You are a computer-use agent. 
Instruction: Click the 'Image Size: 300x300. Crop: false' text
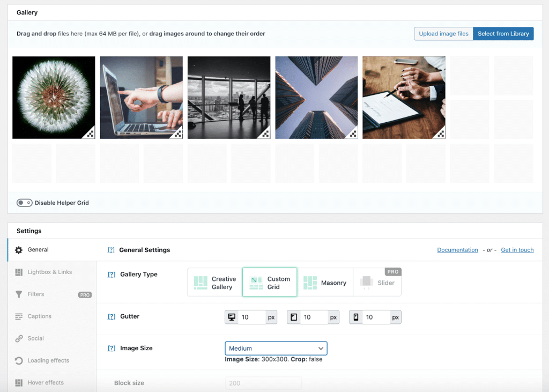273,359
